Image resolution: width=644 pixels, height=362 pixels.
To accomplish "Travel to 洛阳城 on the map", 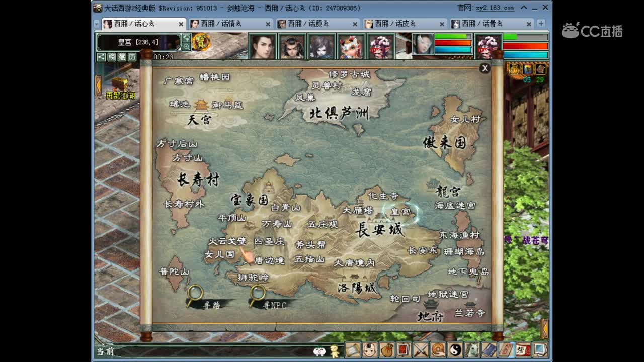I will pyautogui.click(x=357, y=288).
